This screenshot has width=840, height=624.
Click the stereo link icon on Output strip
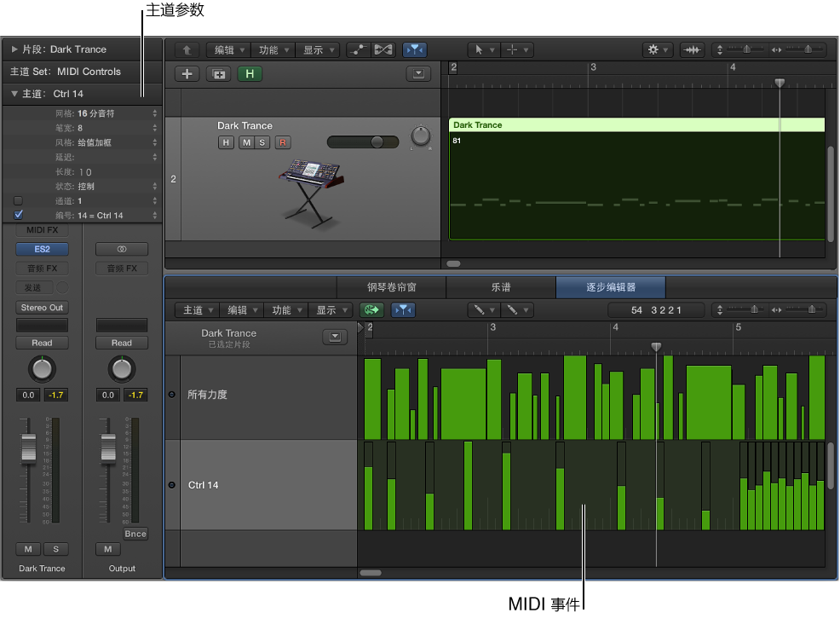(122, 250)
